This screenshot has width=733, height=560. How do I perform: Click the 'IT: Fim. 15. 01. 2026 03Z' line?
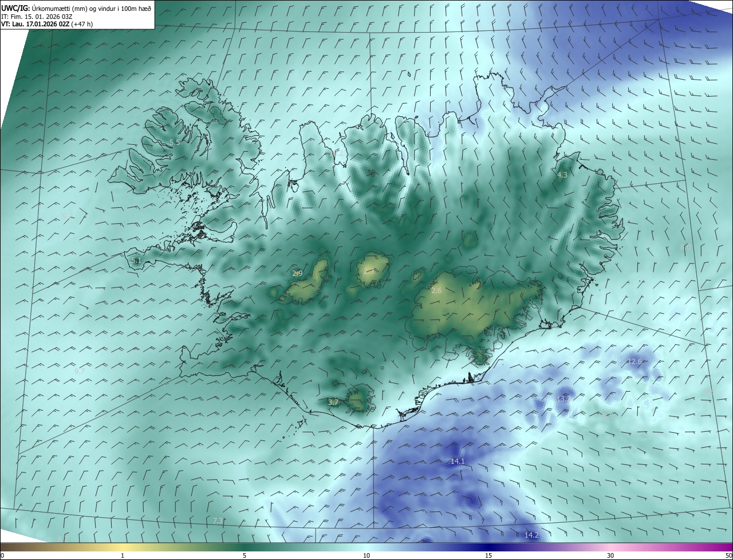pyautogui.click(x=36, y=17)
